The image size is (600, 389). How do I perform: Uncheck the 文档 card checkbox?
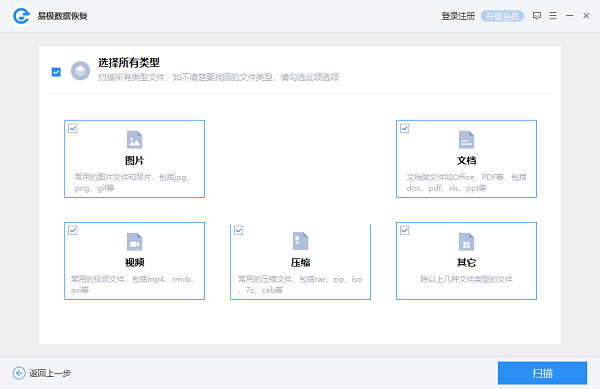[x=404, y=128]
